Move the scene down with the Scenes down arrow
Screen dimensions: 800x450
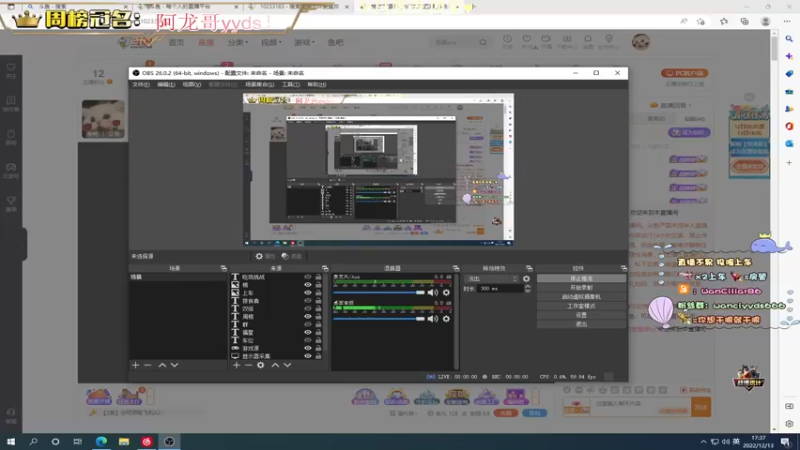pyautogui.click(x=174, y=365)
